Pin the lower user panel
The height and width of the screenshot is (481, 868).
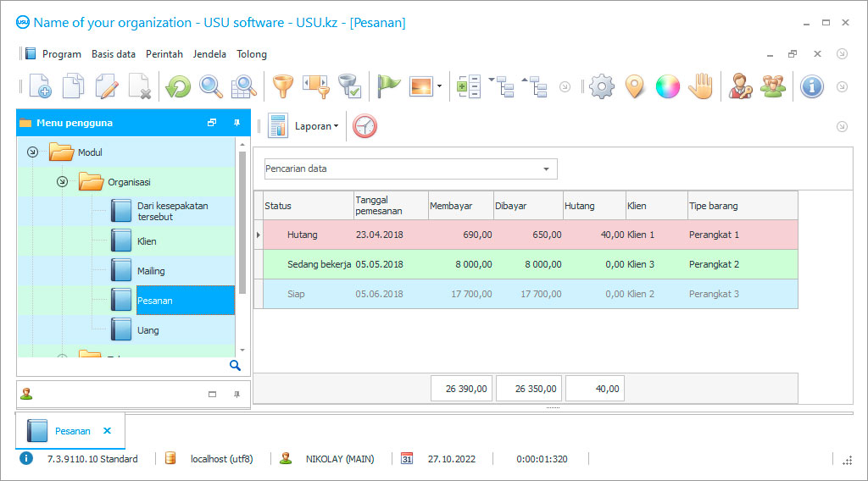point(237,394)
